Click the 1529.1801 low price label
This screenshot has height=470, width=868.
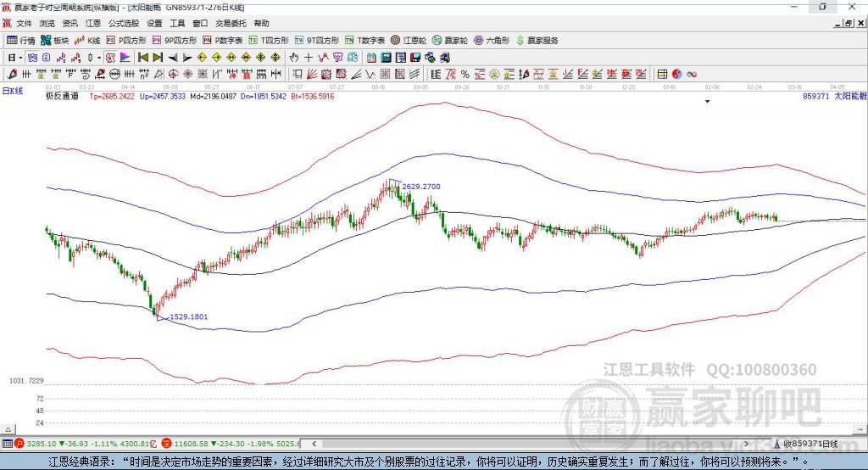[189, 317]
